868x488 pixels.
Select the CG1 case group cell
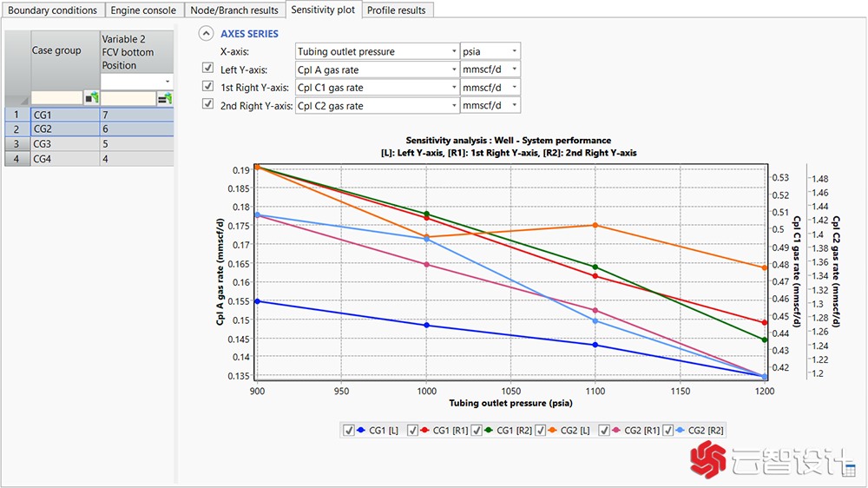[x=65, y=115]
